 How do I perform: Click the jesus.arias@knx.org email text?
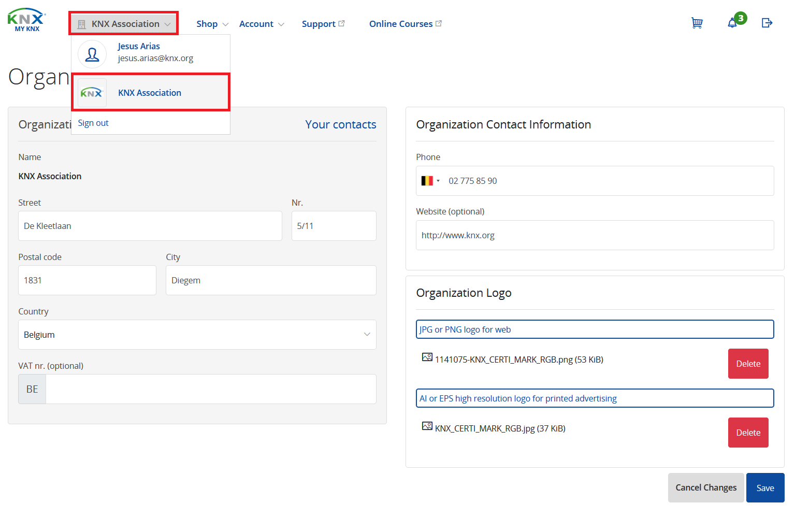click(155, 58)
